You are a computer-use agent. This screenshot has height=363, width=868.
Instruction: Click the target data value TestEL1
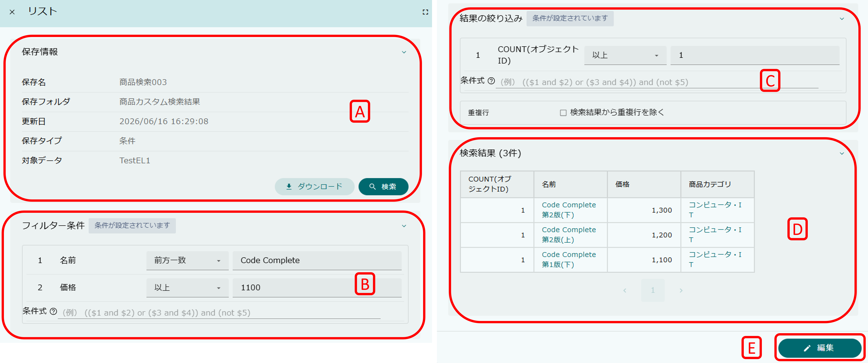(x=134, y=161)
